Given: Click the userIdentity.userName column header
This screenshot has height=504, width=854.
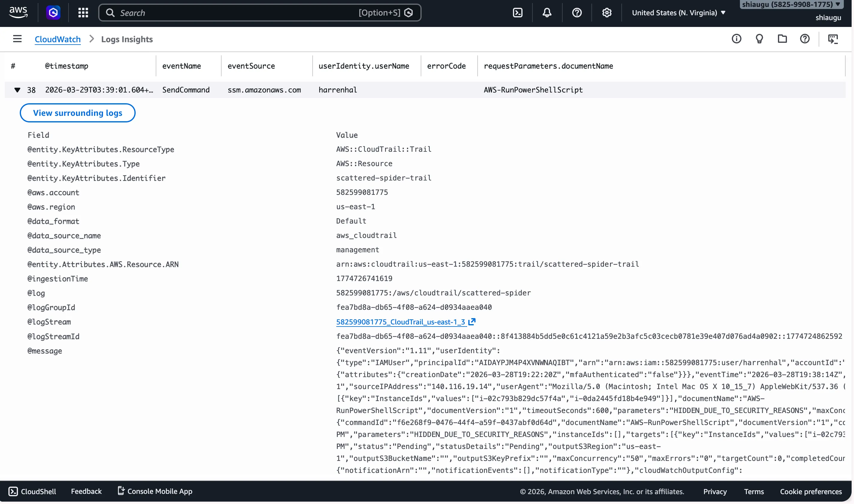Looking at the screenshot, I should click(x=364, y=66).
